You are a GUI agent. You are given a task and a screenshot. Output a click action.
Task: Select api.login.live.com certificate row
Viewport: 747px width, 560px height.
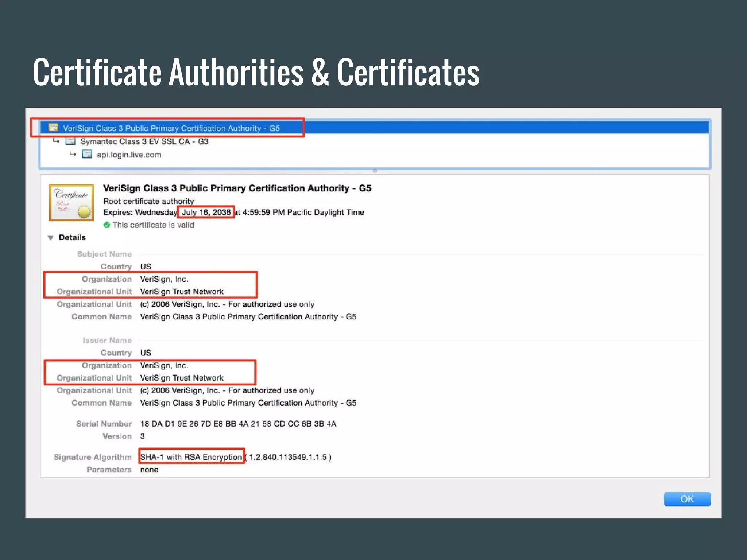click(x=375, y=154)
